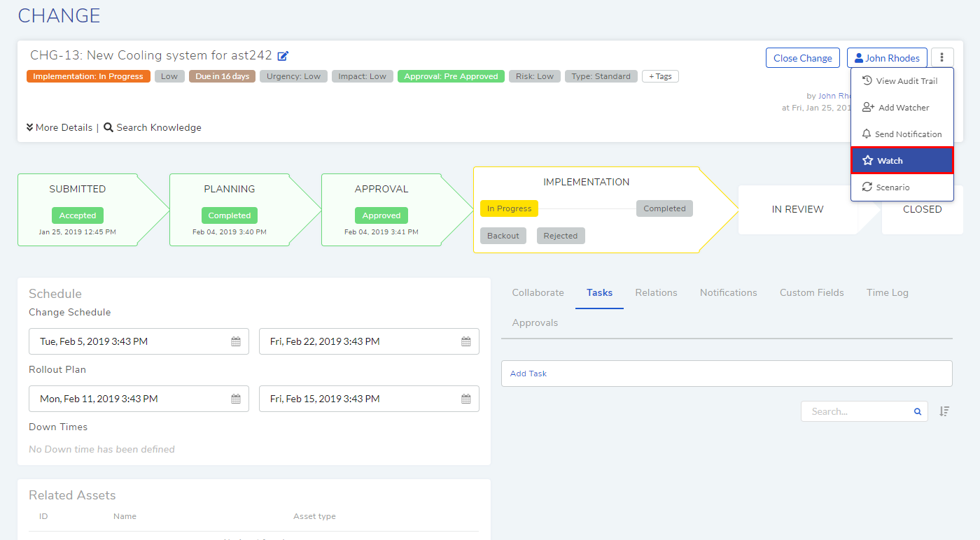
Task: Click the CHG-13 New Cooling system title
Action: [150, 55]
